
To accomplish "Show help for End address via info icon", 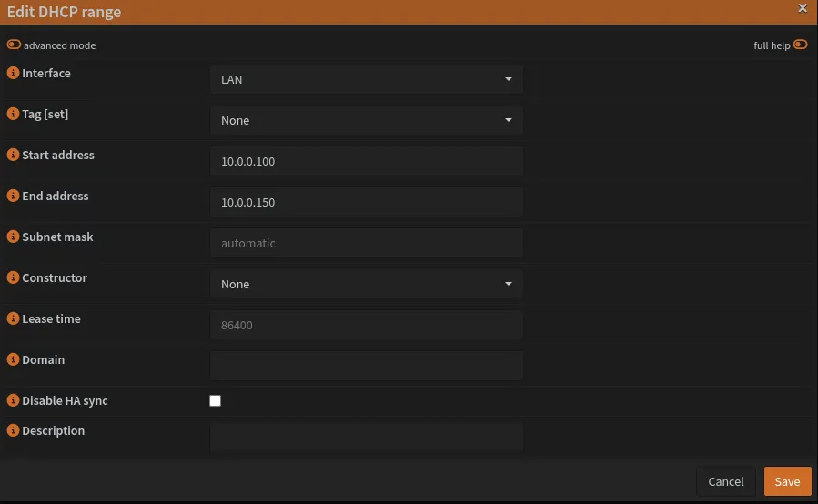I will pos(13,196).
